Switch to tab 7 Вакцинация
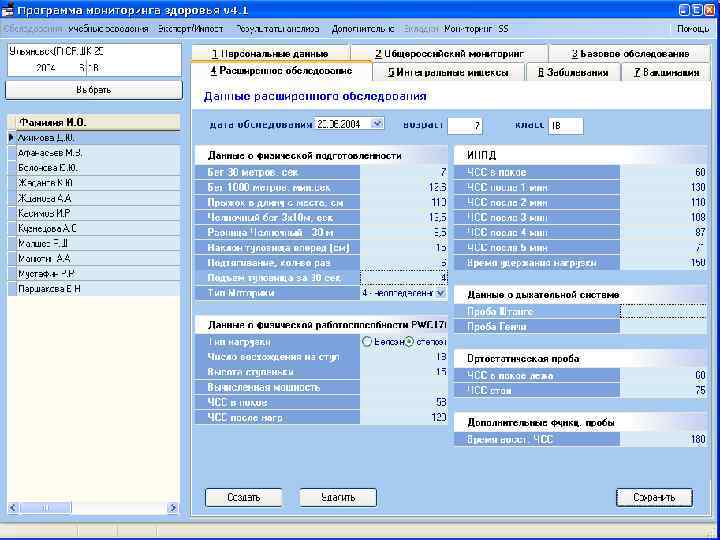This screenshot has width=720, height=540. click(x=667, y=72)
